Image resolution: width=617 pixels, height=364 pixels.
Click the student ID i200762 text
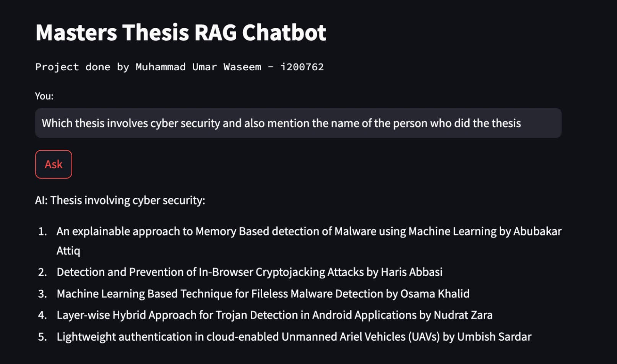tap(302, 67)
